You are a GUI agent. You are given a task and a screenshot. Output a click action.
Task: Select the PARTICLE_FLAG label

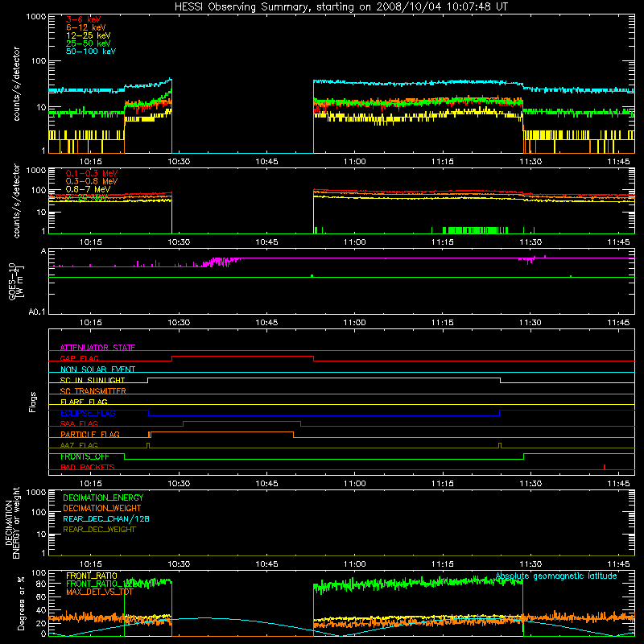(90, 434)
